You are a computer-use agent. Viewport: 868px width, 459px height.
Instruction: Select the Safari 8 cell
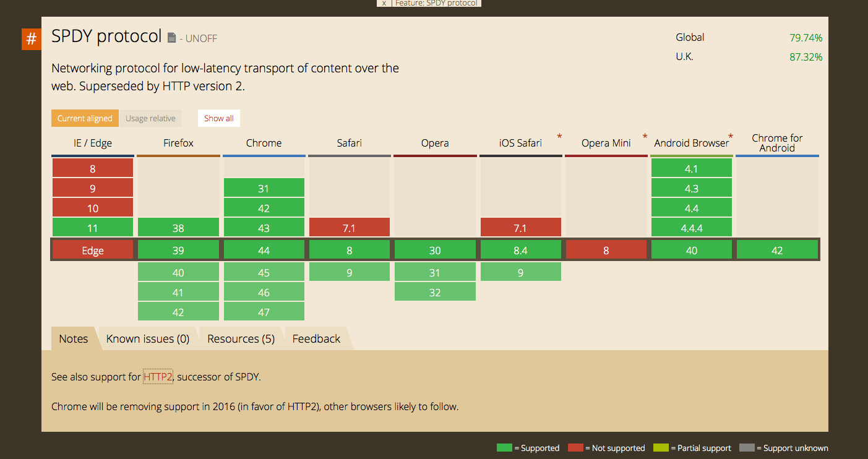[350, 250]
